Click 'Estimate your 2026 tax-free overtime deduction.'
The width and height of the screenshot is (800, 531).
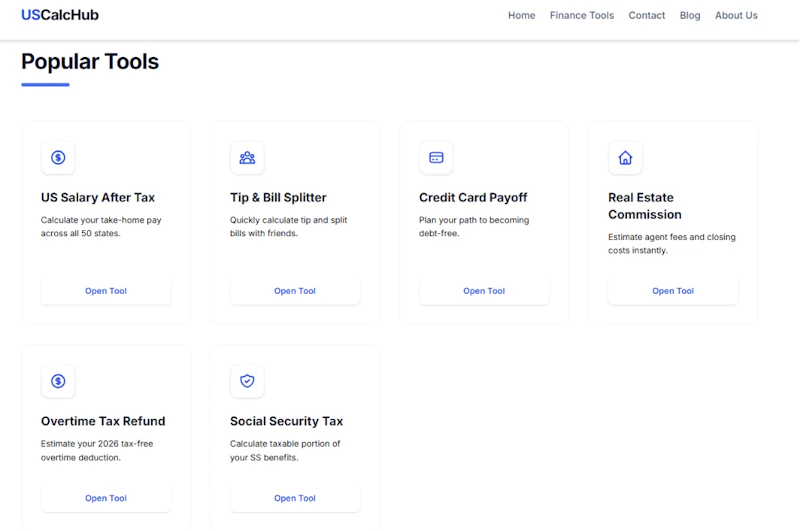pyautogui.click(x=97, y=451)
